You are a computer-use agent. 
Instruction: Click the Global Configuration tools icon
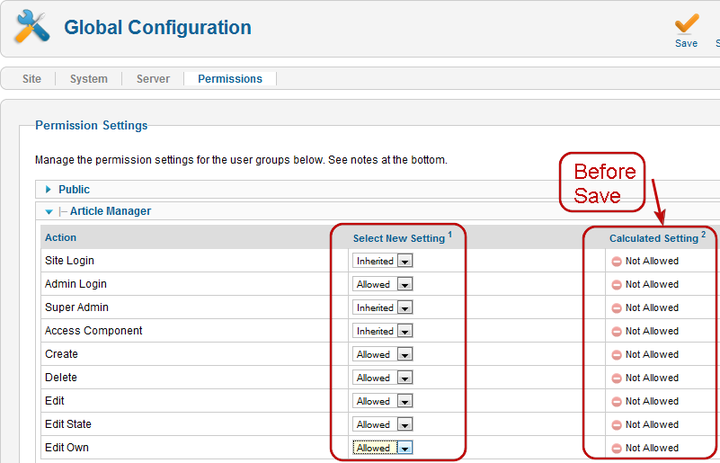[x=31, y=28]
